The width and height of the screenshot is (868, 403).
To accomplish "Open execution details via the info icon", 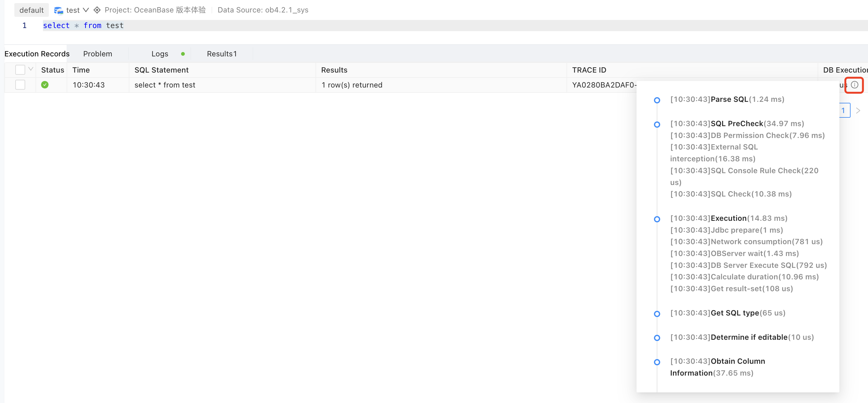I will coord(854,85).
